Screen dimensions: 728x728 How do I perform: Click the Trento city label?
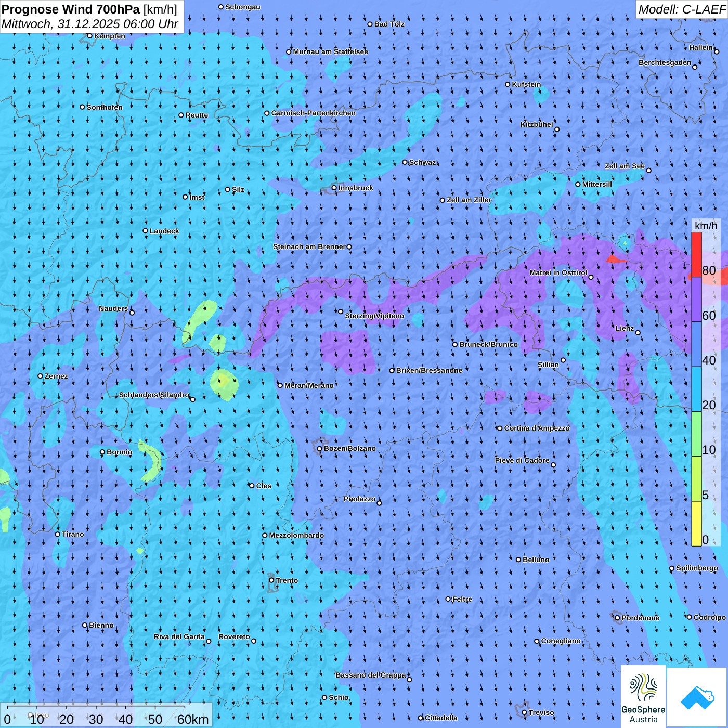[287, 580]
